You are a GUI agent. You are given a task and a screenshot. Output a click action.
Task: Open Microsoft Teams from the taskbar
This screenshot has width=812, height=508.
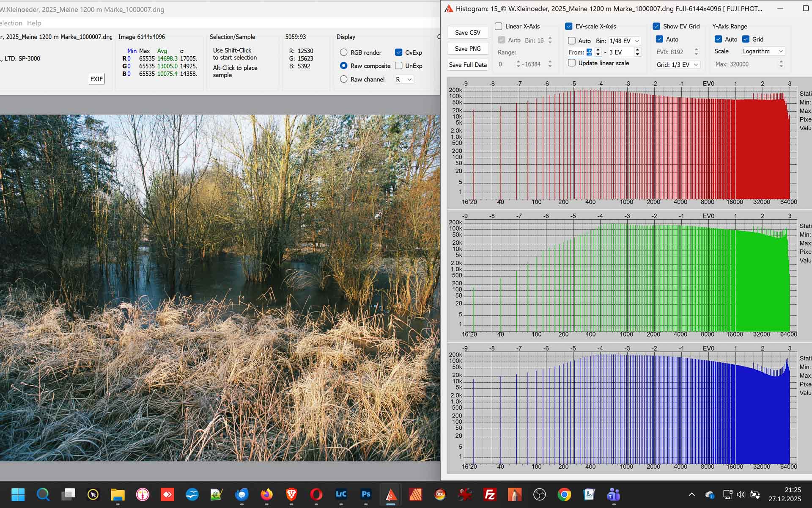click(x=614, y=494)
